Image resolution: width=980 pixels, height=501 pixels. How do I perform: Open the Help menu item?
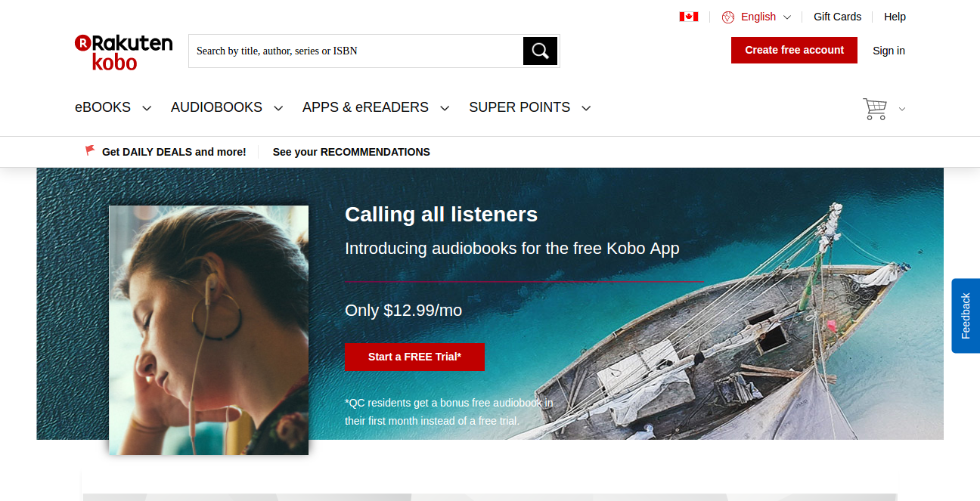(895, 17)
